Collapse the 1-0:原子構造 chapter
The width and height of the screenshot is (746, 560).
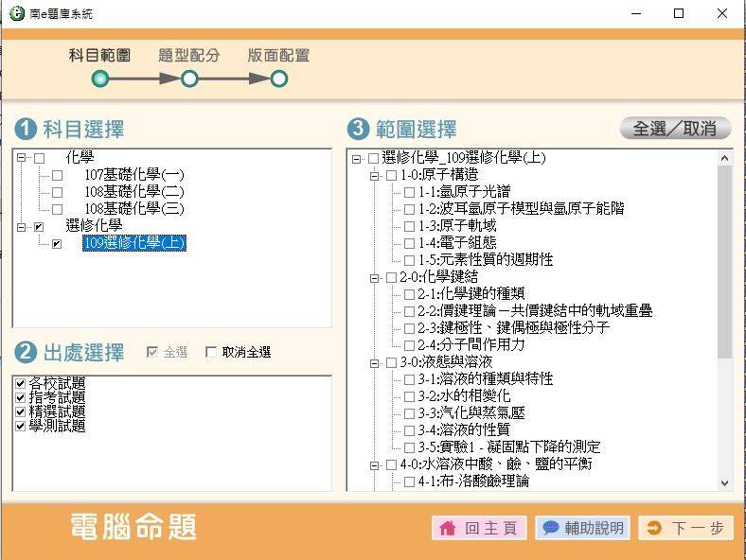click(375, 176)
